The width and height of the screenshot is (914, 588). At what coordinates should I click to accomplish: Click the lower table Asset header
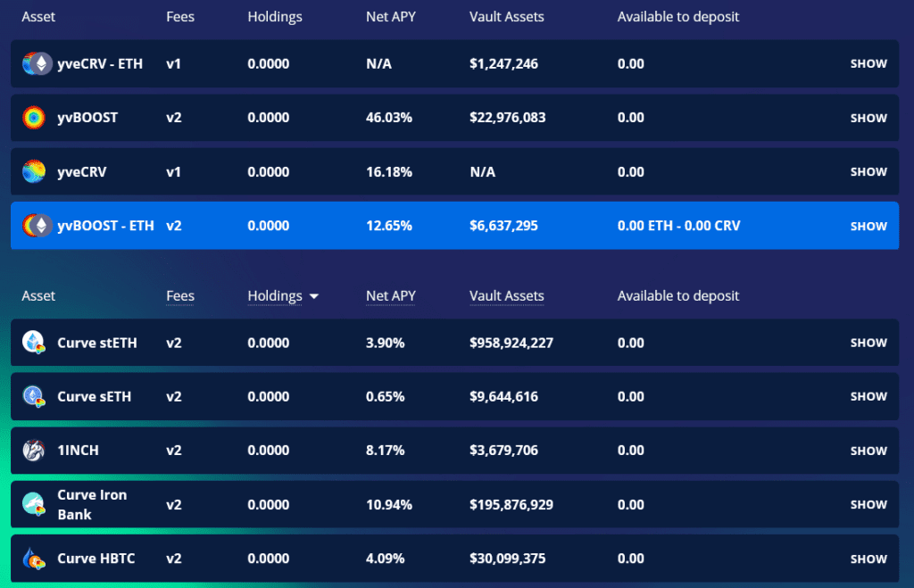(x=38, y=296)
